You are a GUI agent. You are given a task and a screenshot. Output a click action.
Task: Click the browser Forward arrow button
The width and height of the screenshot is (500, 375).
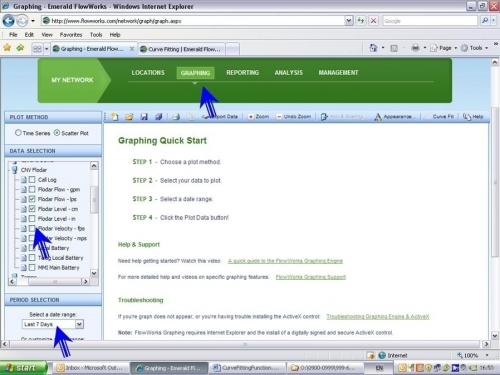[x=22, y=21]
